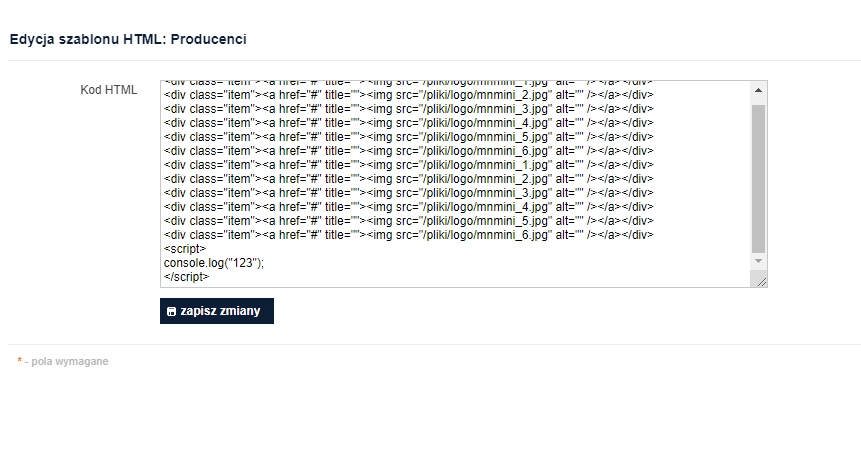Click the pola wymagane footnote text
861x471 pixels.
70,361
